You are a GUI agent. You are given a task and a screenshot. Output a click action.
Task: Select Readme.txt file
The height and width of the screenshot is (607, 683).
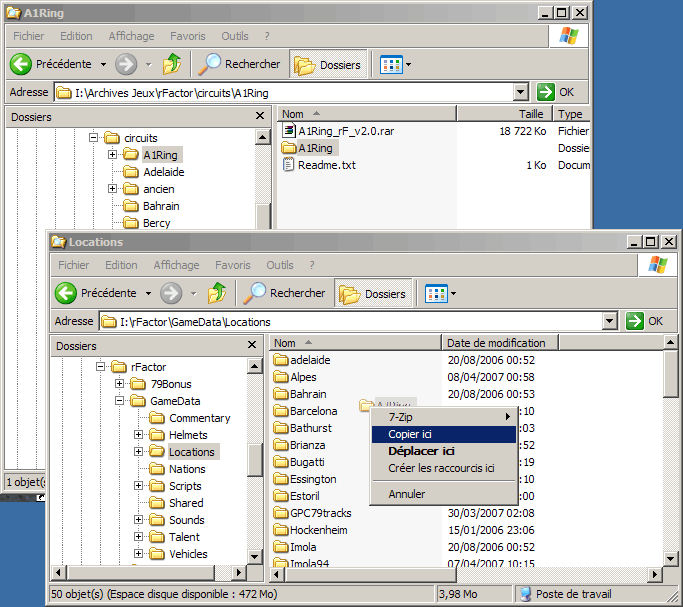(320, 165)
